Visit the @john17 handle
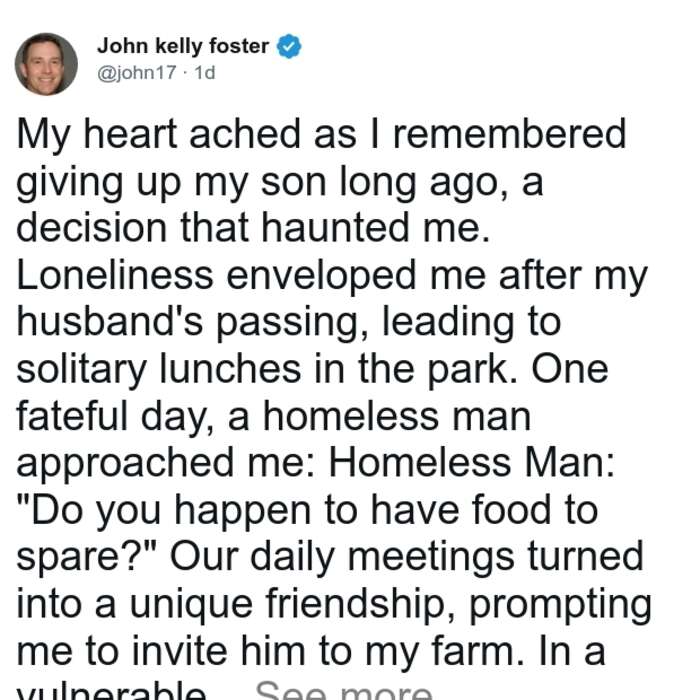Viewport: 700px width, 700px height. 137,73
